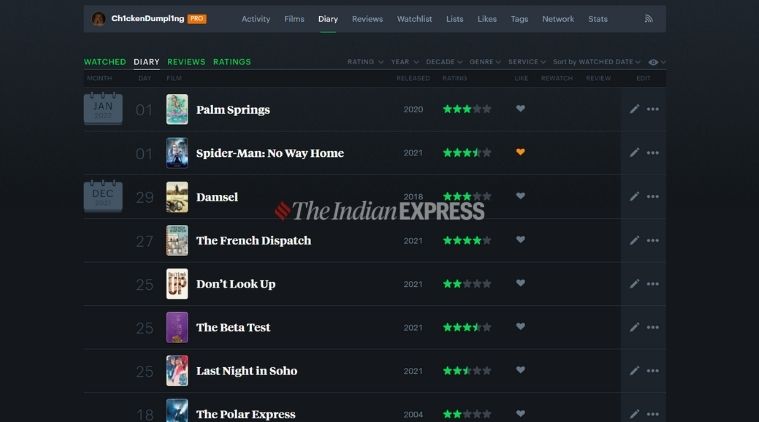The image size is (759, 422).
Task: Toggle like heart for Damsel
Action: tap(520, 196)
